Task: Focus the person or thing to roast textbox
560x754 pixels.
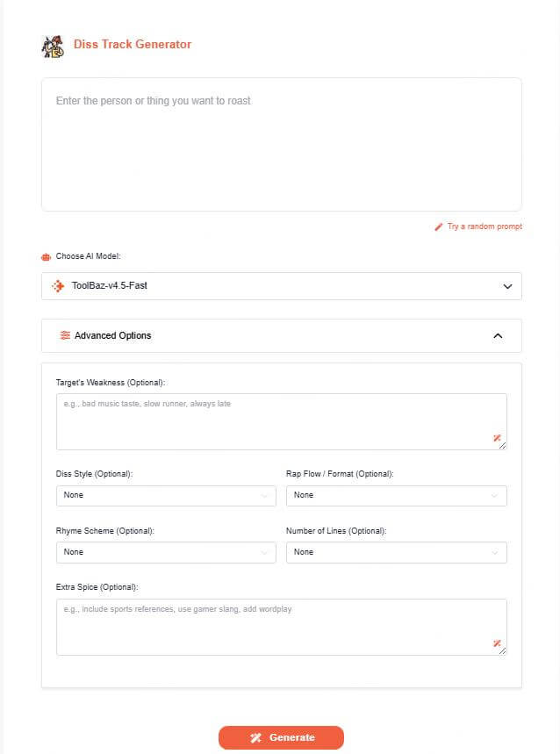Action: pyautogui.click(x=281, y=144)
